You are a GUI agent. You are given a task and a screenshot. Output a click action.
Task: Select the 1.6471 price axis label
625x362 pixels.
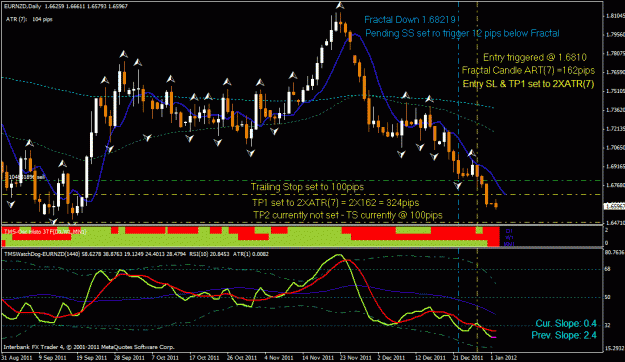[x=615, y=223]
